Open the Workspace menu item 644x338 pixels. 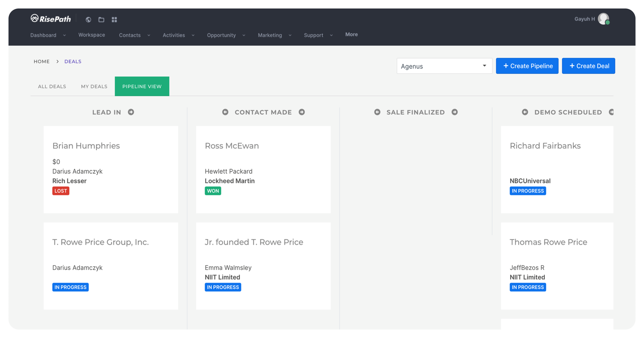point(92,35)
